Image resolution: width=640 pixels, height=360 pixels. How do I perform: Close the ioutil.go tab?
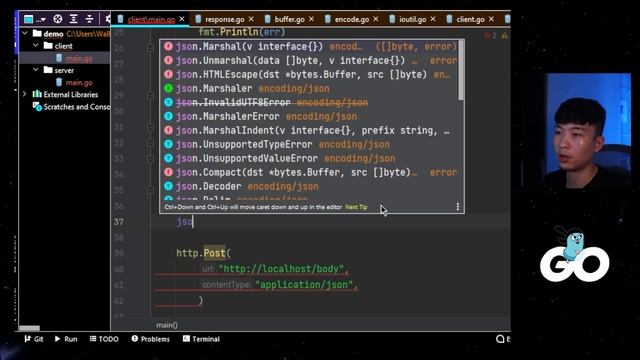coord(433,19)
